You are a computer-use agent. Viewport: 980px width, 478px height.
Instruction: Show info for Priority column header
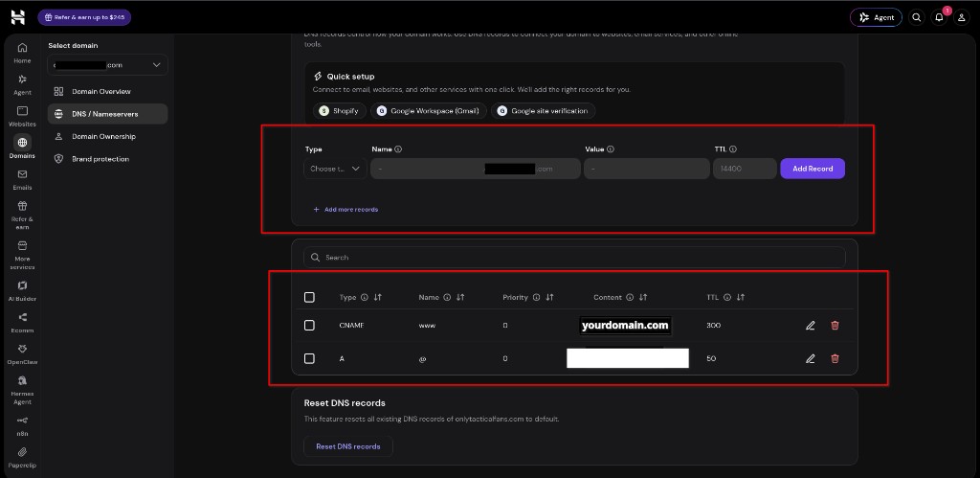[536, 297]
